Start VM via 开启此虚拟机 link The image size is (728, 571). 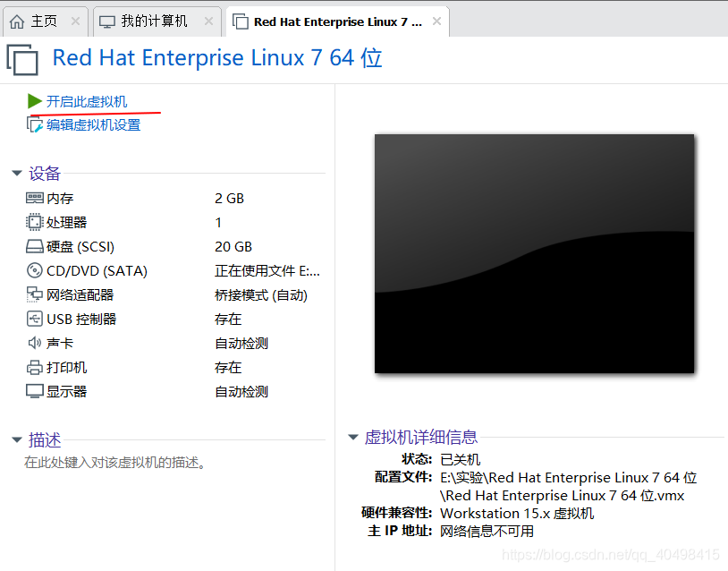tap(87, 101)
